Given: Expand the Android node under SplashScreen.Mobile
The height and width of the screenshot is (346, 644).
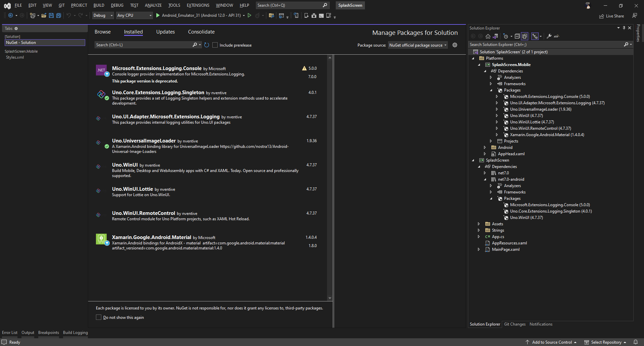Looking at the screenshot, I should pos(485,147).
